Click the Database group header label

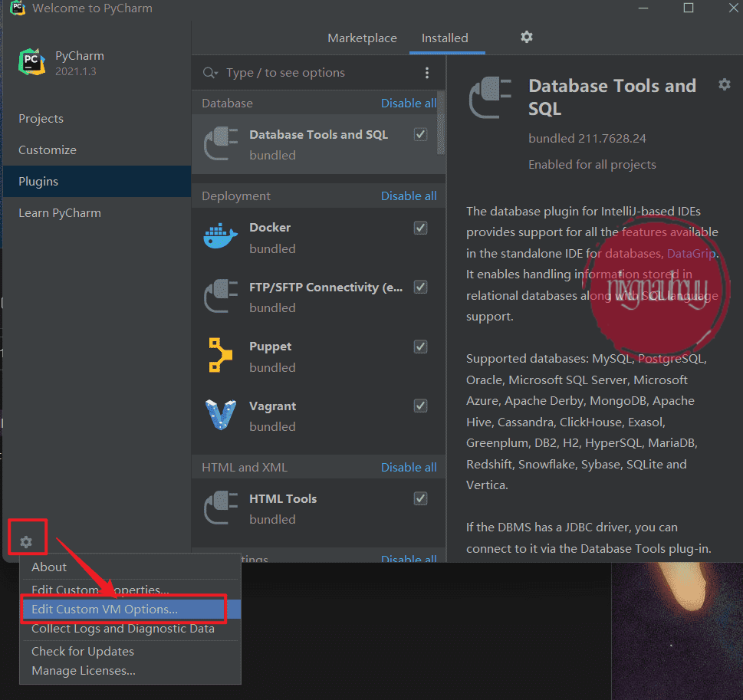pos(228,104)
